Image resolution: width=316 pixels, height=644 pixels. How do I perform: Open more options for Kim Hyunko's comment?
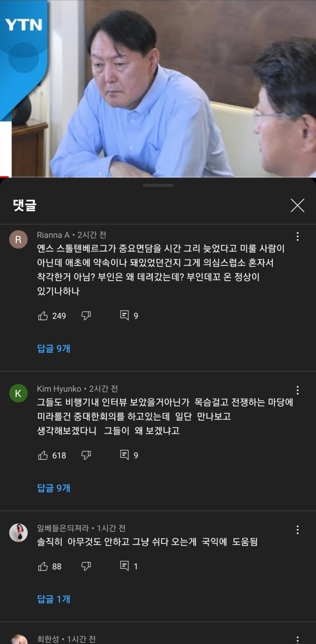point(298,390)
